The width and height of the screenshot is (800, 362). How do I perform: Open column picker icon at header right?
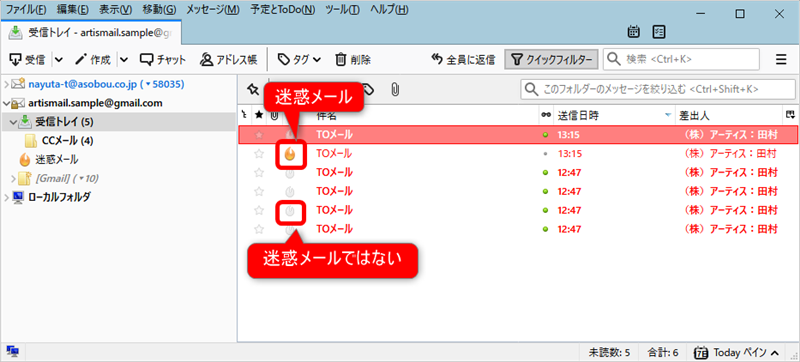(x=790, y=115)
